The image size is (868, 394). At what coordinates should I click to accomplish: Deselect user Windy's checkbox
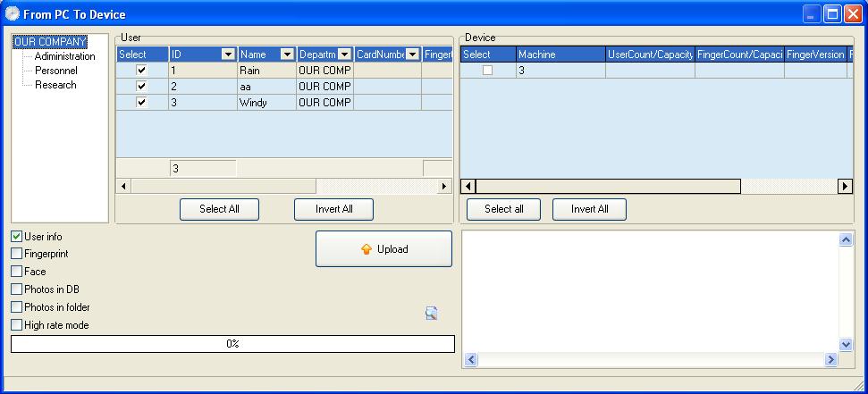(x=142, y=103)
